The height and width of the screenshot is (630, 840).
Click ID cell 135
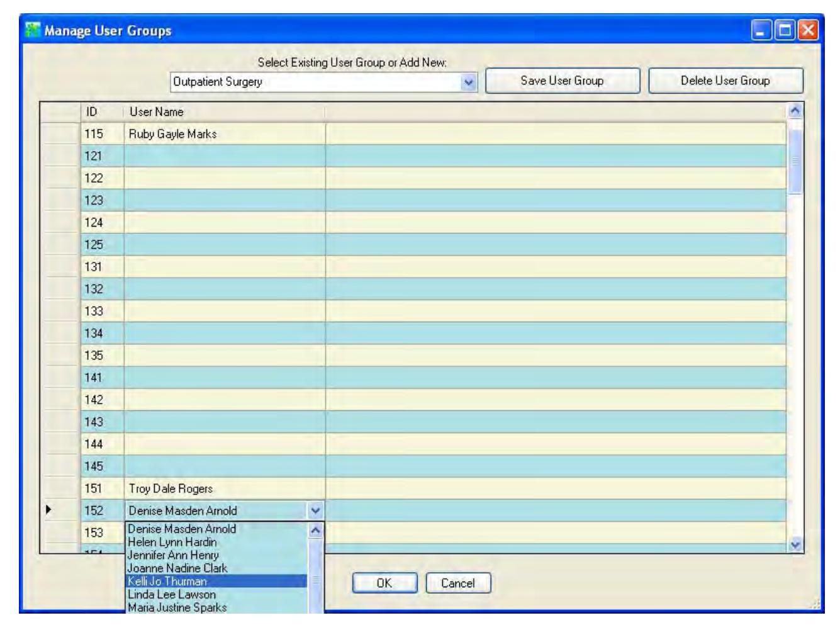(x=103, y=356)
